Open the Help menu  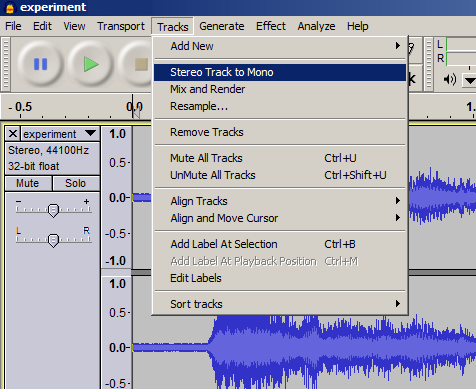358,26
